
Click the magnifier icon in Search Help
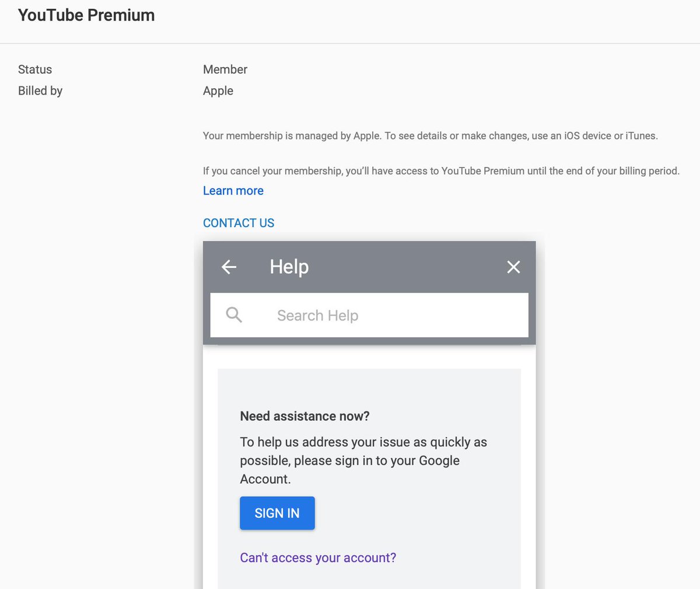pyautogui.click(x=234, y=315)
